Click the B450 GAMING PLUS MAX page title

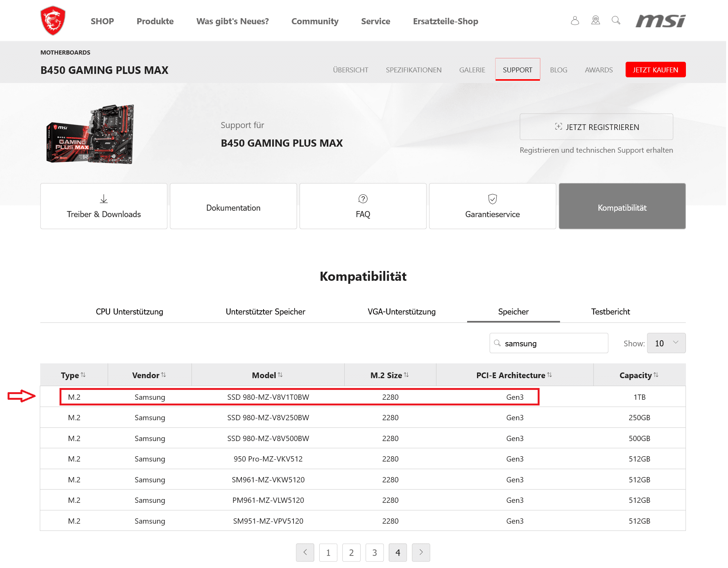[104, 70]
